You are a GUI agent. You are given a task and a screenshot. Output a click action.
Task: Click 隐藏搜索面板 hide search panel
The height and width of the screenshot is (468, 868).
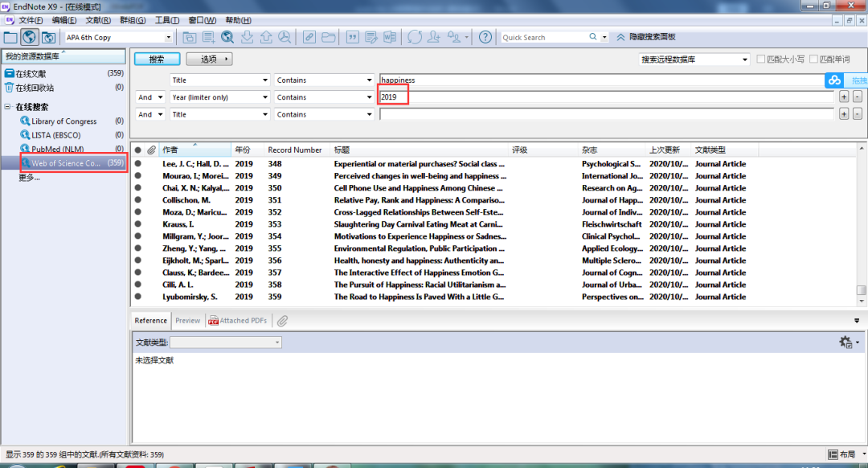pos(646,37)
